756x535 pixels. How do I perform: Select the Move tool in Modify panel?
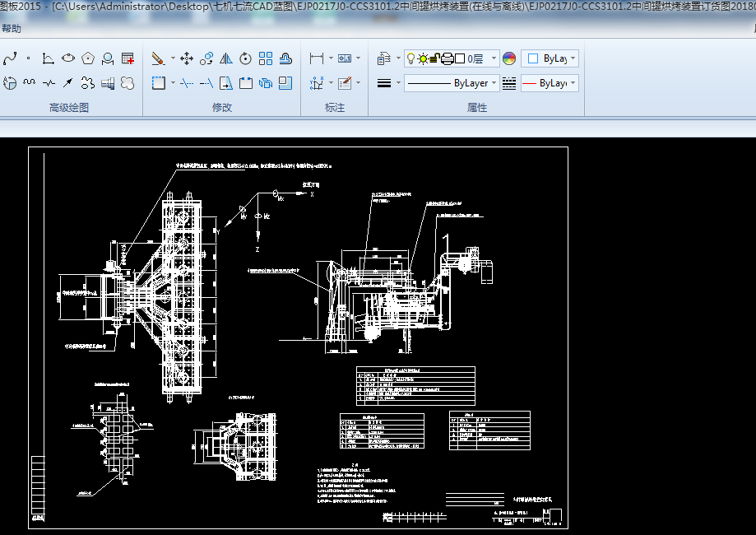click(x=187, y=58)
